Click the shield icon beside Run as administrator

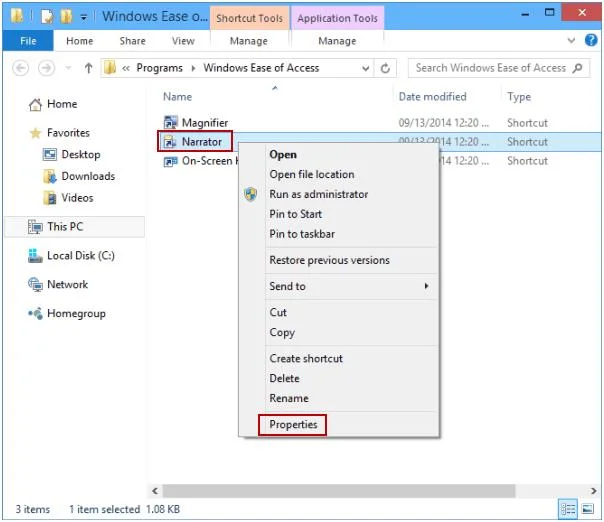250,194
